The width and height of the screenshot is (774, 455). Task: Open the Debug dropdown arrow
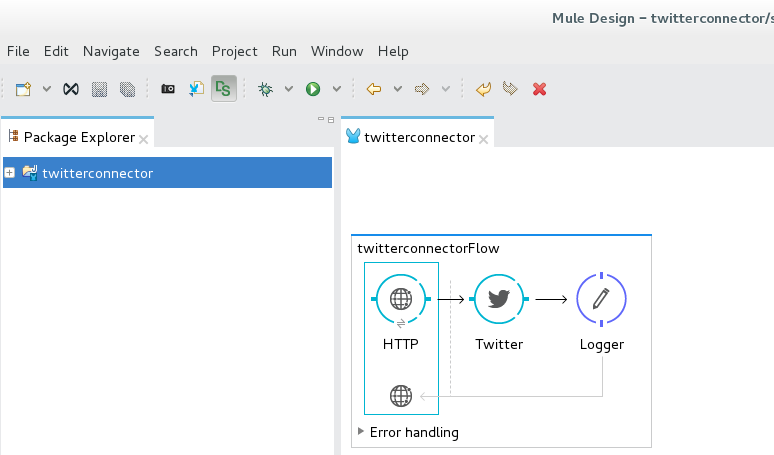[289, 89]
